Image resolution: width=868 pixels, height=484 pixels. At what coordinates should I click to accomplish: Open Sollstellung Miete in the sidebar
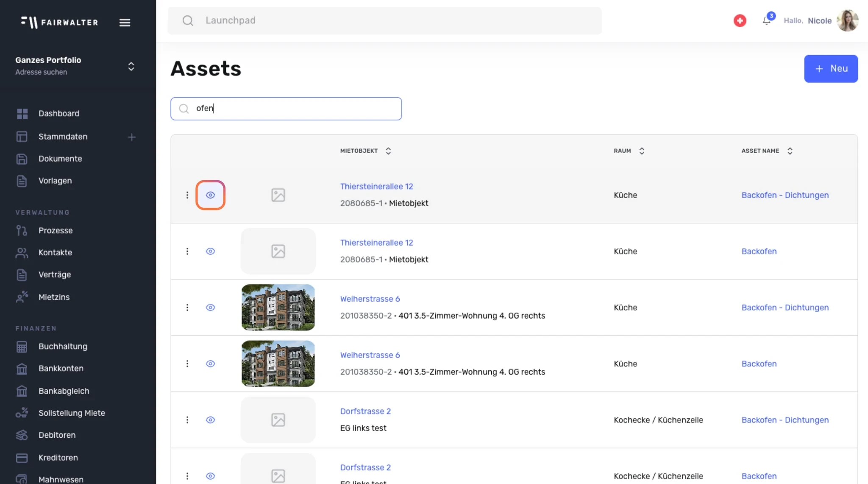[x=72, y=413]
